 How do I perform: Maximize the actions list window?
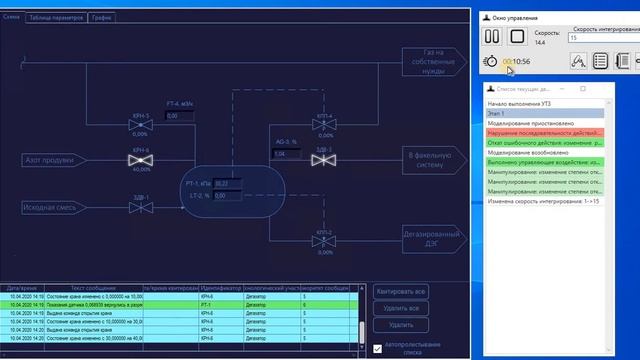(x=583, y=89)
